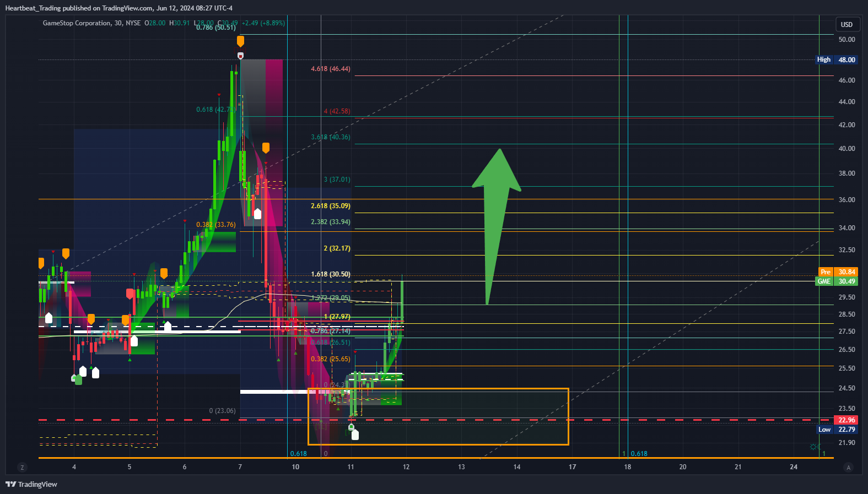
Task: Select the 0 (23.06) Fibonacci label
Action: click(222, 411)
